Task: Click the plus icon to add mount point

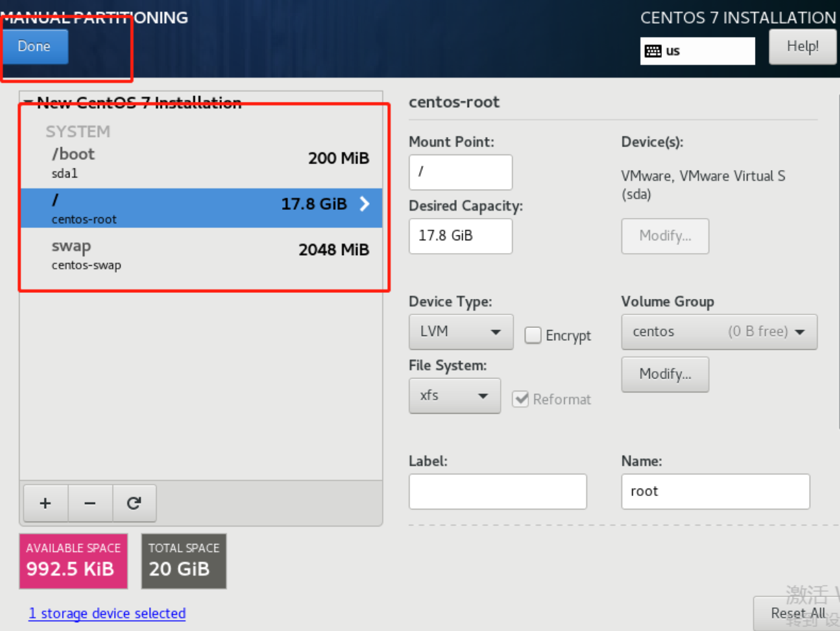Action: 45,503
